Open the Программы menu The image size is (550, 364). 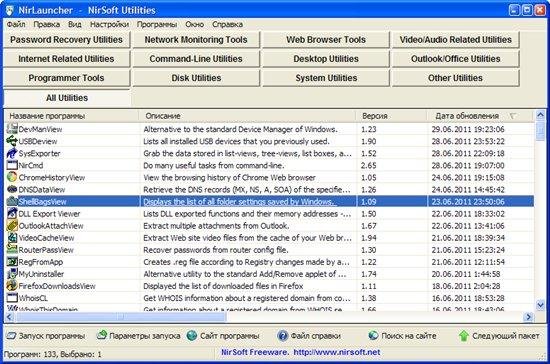[157, 25]
